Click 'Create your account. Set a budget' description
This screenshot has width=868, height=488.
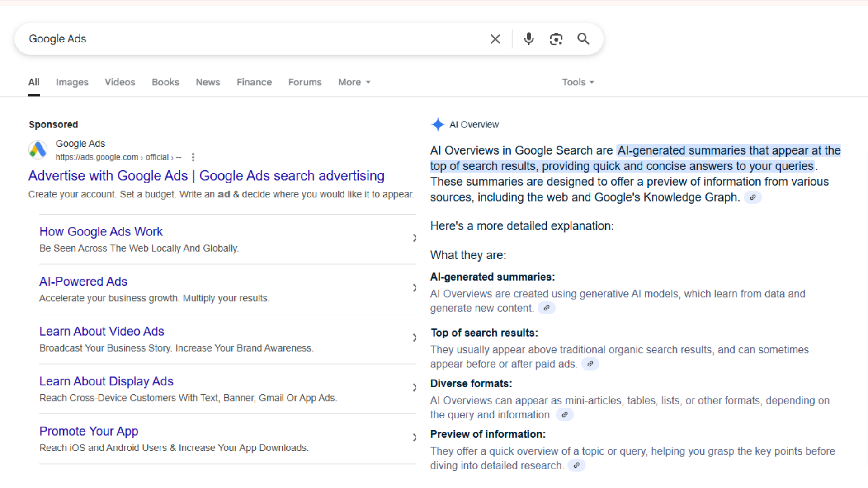[x=221, y=194]
